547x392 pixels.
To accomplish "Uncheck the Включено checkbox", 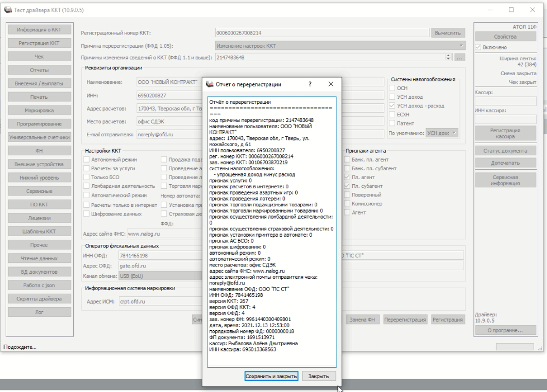I will pyautogui.click(x=479, y=47).
